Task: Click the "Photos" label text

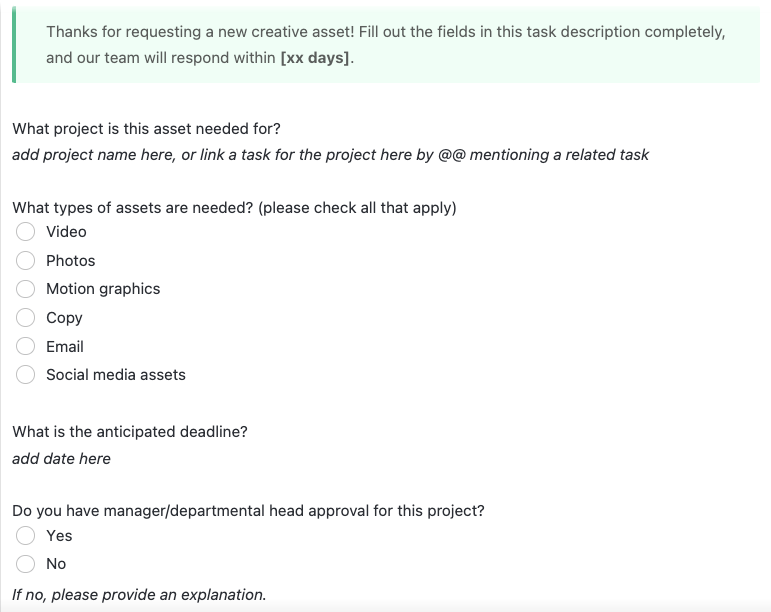Action: click(71, 261)
